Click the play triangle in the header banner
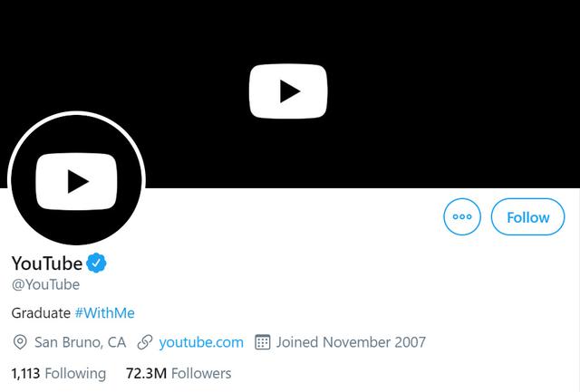Image resolution: width=580 pixels, height=392 pixels. point(290,91)
